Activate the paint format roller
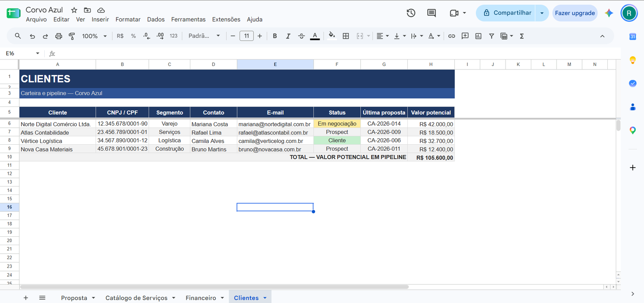 [x=72, y=36]
